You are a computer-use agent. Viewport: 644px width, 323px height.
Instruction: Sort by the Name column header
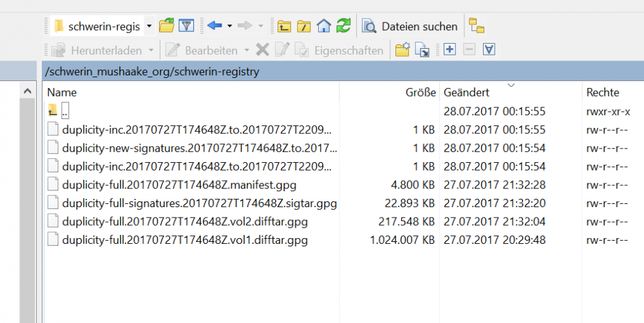[62, 93]
